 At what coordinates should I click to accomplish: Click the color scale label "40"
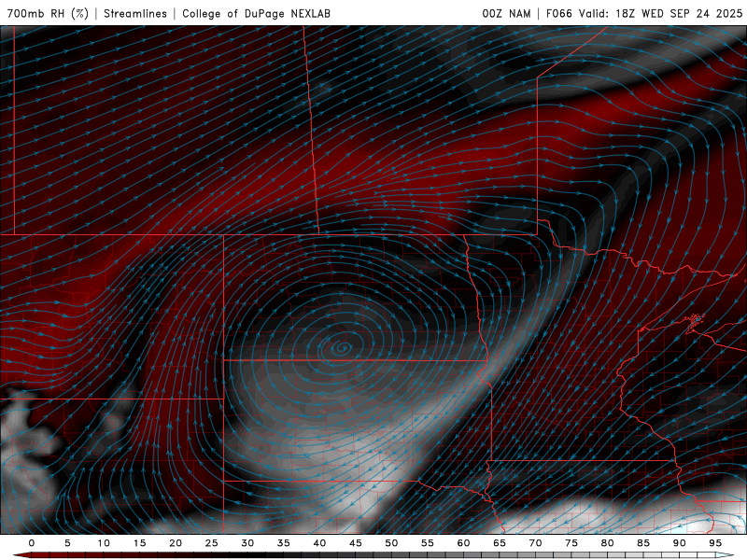coord(319,543)
